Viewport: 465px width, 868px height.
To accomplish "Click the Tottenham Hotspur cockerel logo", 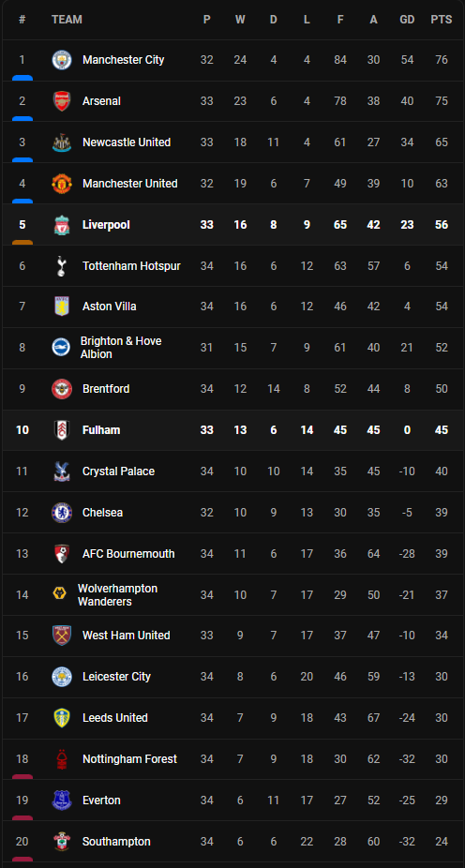I will tap(62, 265).
